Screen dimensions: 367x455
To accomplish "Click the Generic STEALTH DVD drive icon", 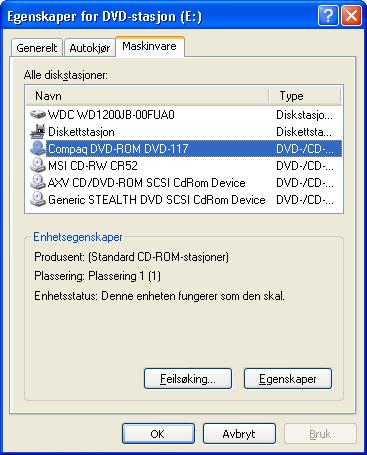I will [x=37, y=200].
